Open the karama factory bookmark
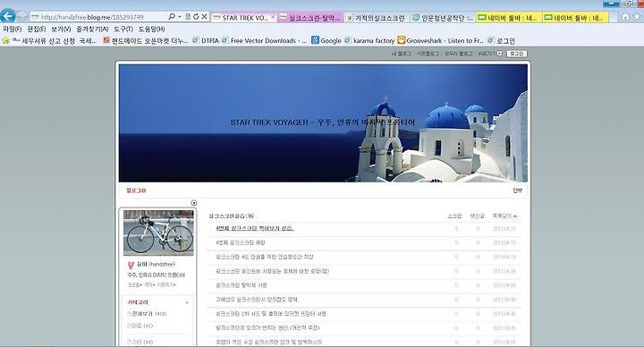This screenshot has width=644, height=347. coord(369,40)
